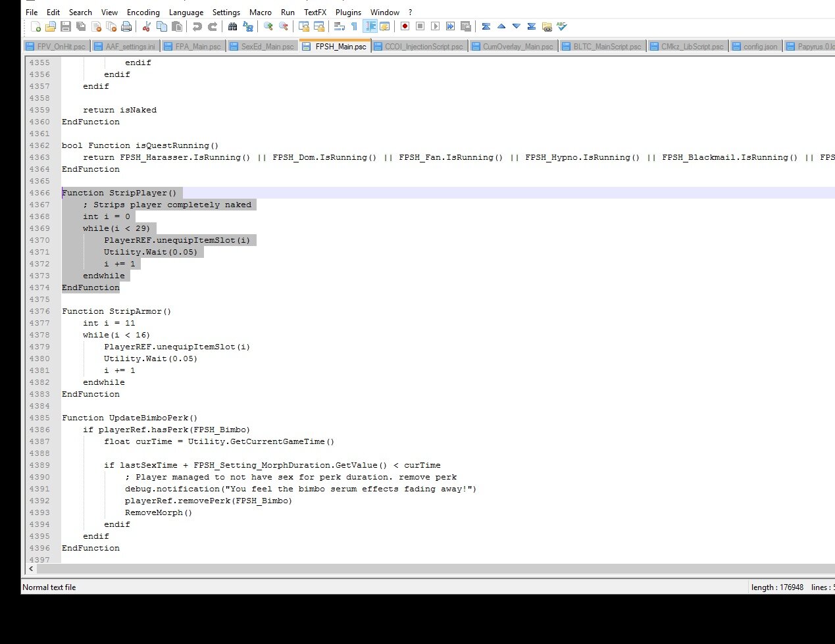Click 'Normal text file' in the status bar

click(49, 587)
